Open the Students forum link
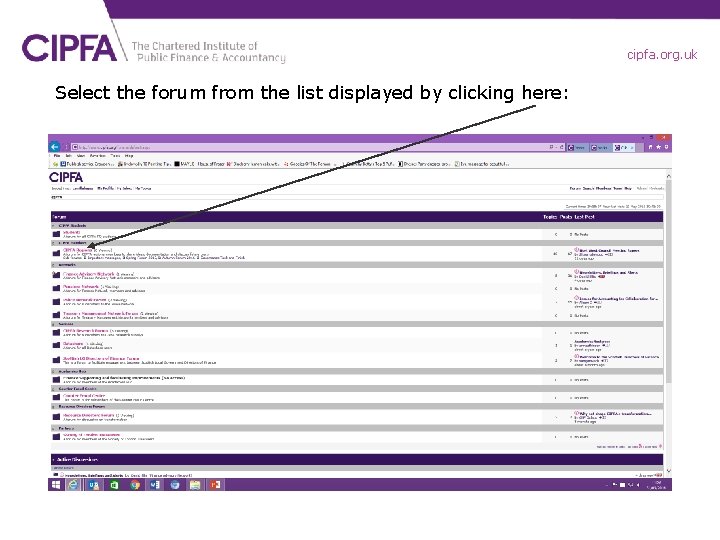The image size is (720, 540). point(72,232)
